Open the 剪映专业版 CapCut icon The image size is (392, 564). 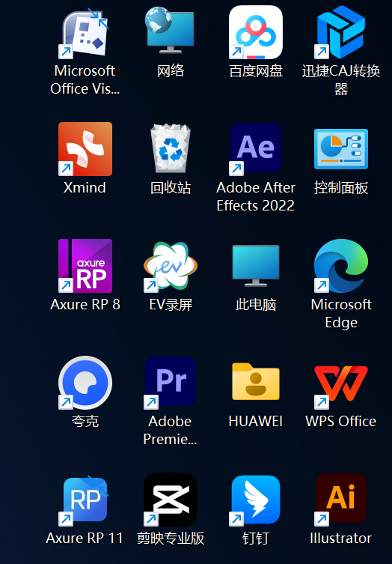171,500
